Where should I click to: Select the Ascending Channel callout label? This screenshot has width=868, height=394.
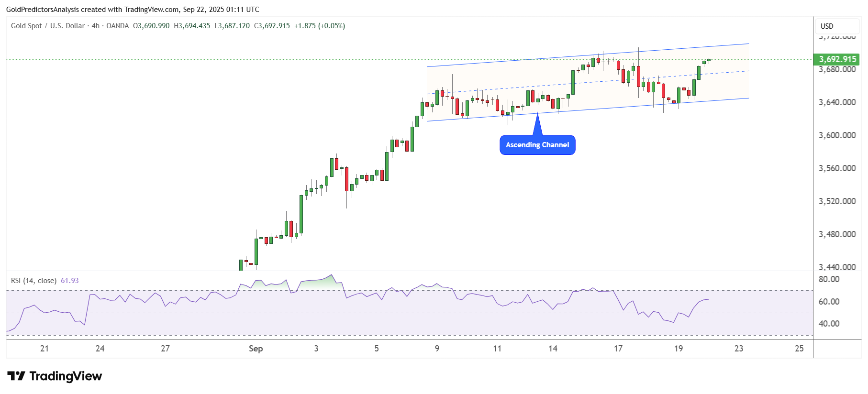(x=537, y=145)
